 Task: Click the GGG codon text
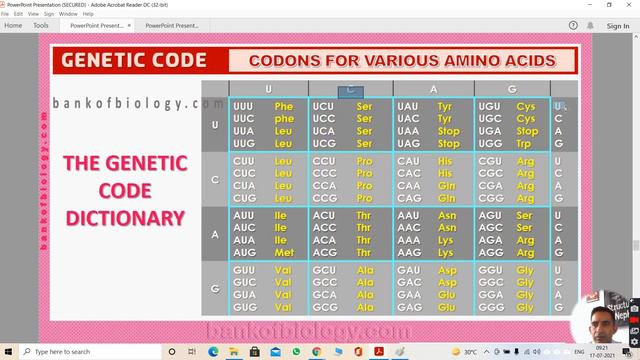491,307
